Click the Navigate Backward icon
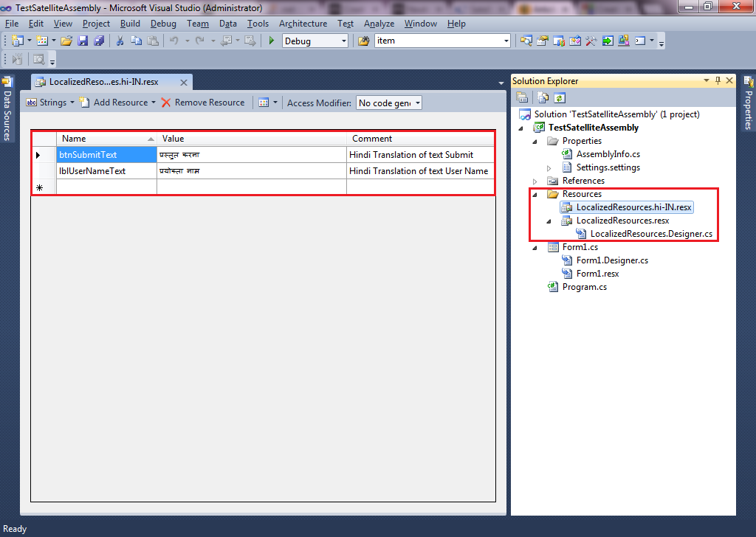756x537 pixels. pyautogui.click(x=226, y=41)
